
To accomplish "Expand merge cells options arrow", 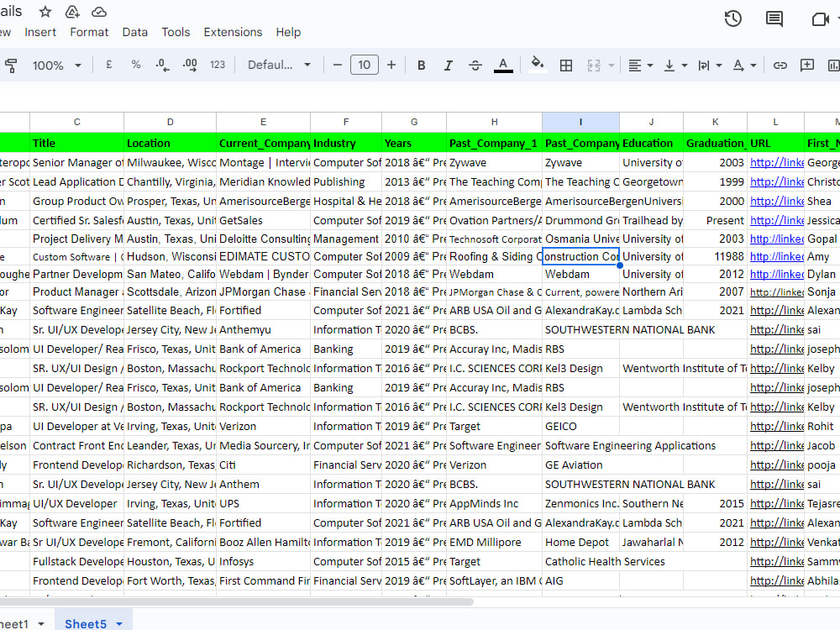I will pos(612,66).
